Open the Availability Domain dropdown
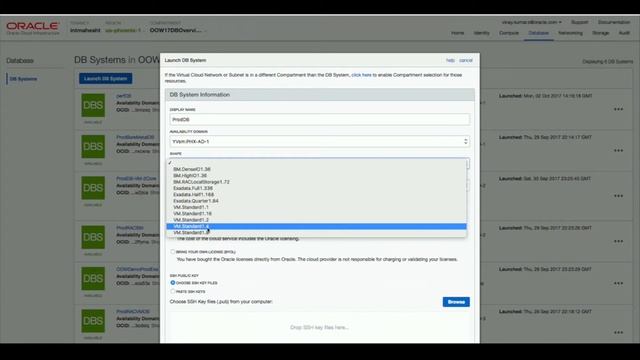 (320, 142)
